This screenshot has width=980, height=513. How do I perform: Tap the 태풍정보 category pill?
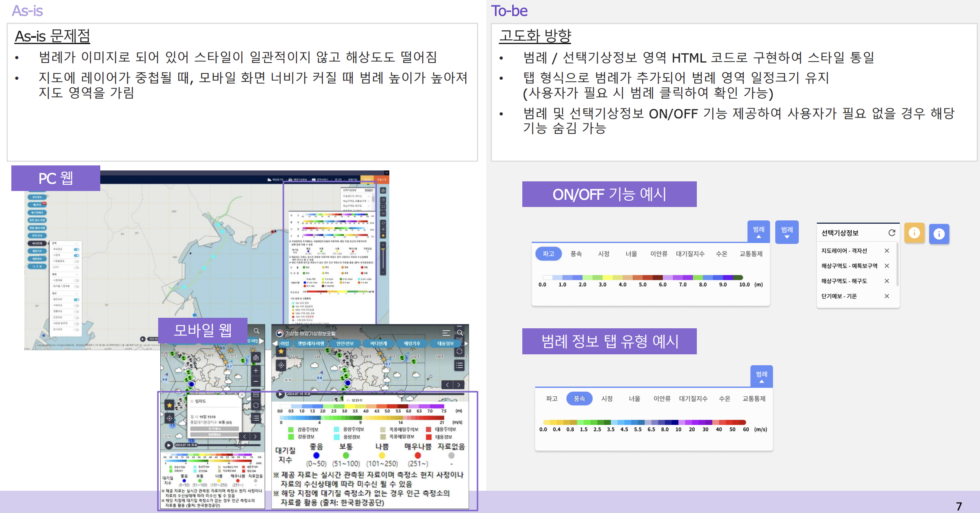445,343
